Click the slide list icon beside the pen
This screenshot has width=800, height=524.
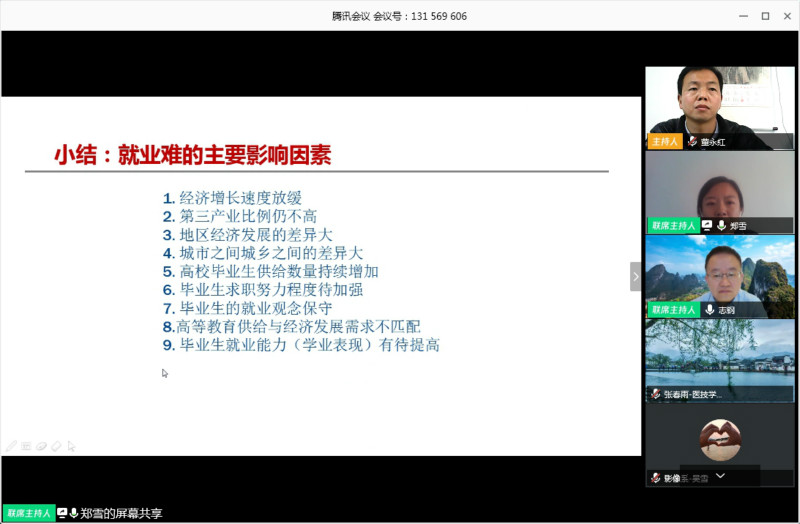pos(26,445)
